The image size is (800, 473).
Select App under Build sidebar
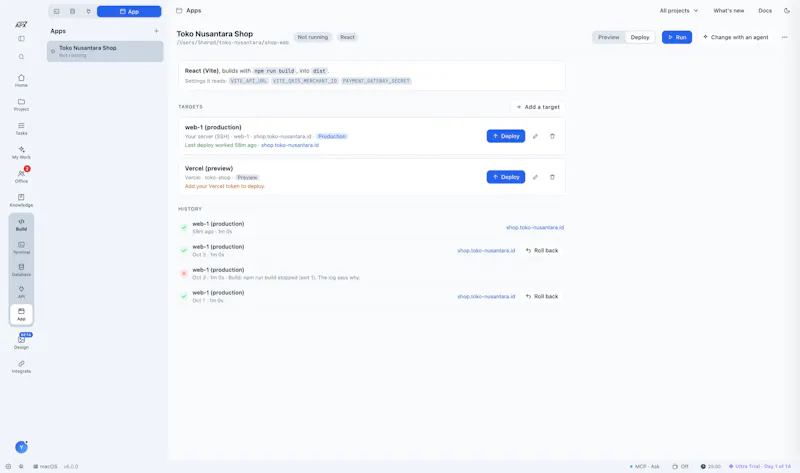point(21,314)
